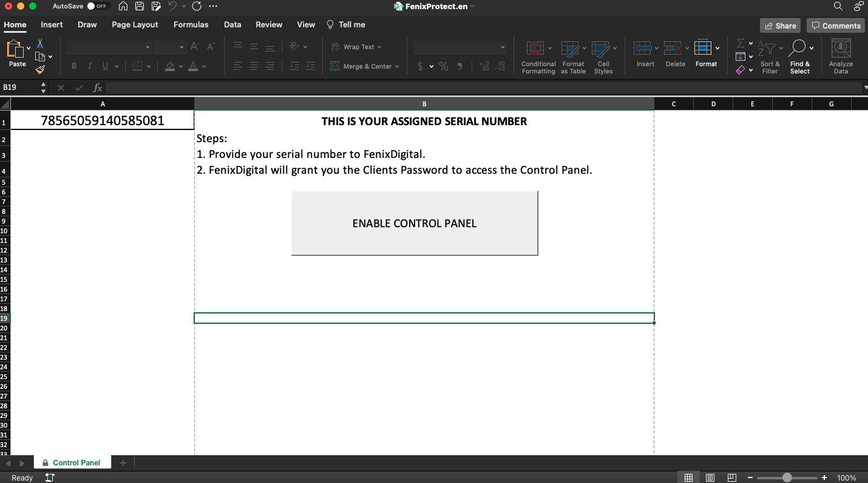Click ENABLE CONTROL PANEL button
Screen dimensions: 868x483
click(415, 224)
